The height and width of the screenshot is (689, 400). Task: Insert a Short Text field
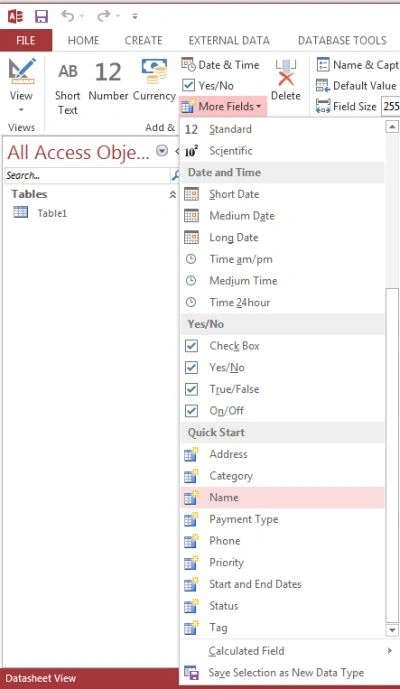tap(67, 87)
